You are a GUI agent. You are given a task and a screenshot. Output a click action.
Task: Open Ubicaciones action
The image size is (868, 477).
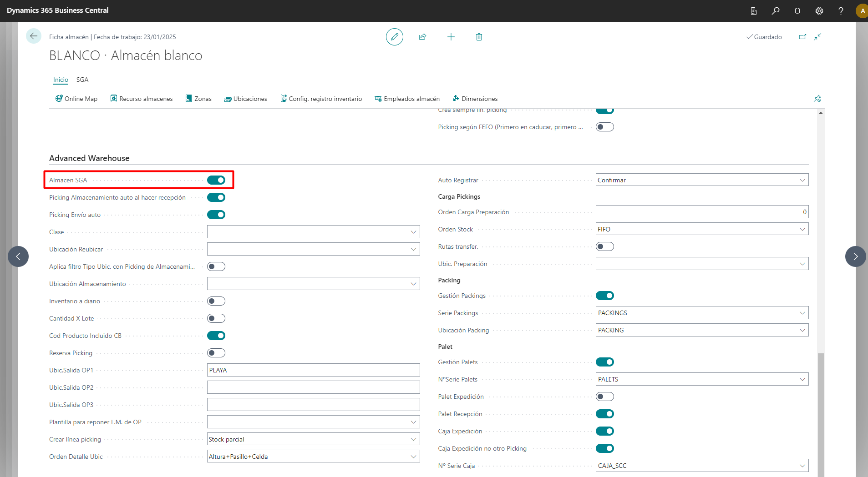[246, 99]
